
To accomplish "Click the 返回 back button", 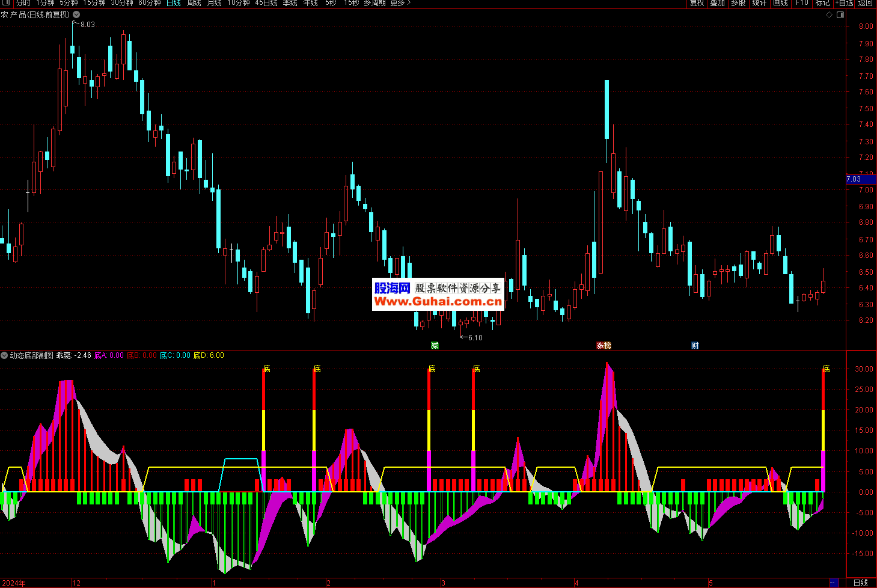I will tap(866, 3).
